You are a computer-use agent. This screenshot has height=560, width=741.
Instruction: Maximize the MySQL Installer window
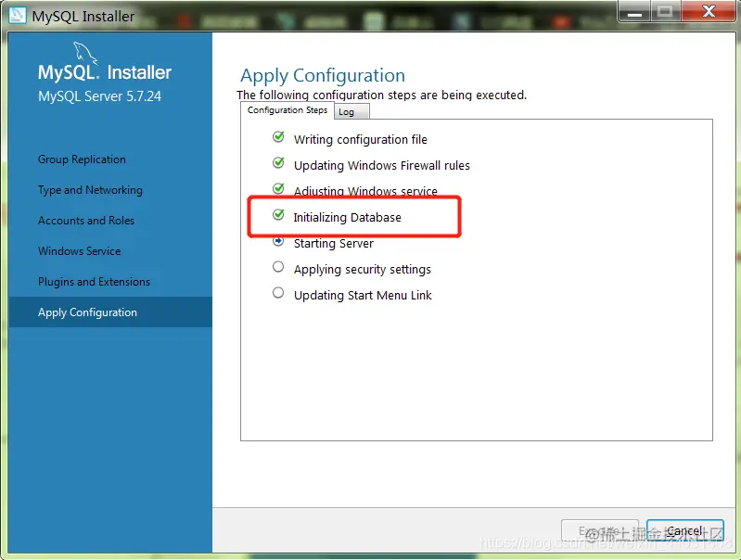click(665, 11)
